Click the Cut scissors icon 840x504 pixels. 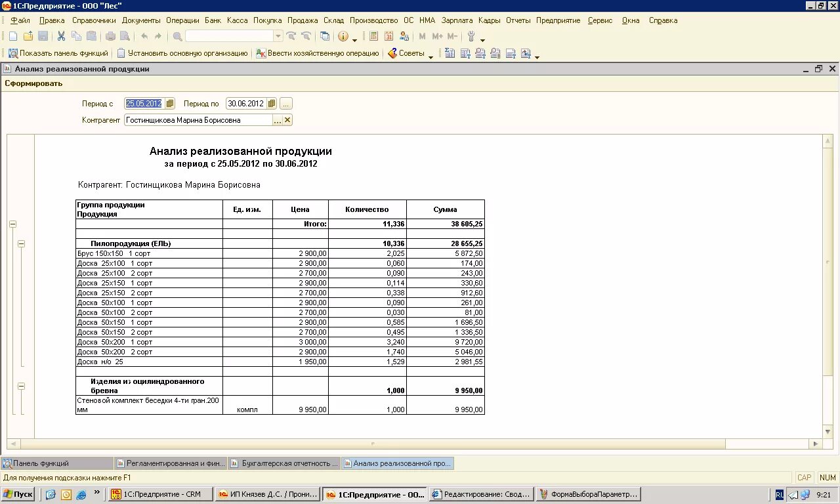pos(61,37)
